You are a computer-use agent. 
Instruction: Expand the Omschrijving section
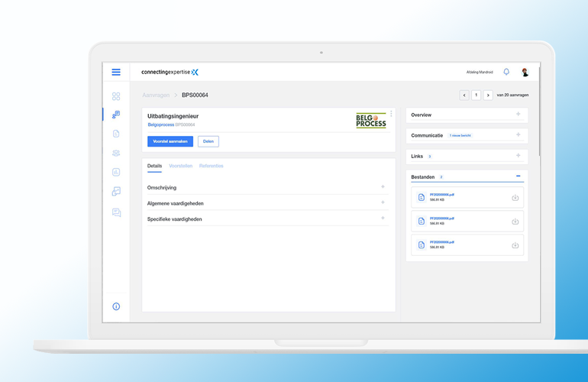pyautogui.click(x=383, y=186)
